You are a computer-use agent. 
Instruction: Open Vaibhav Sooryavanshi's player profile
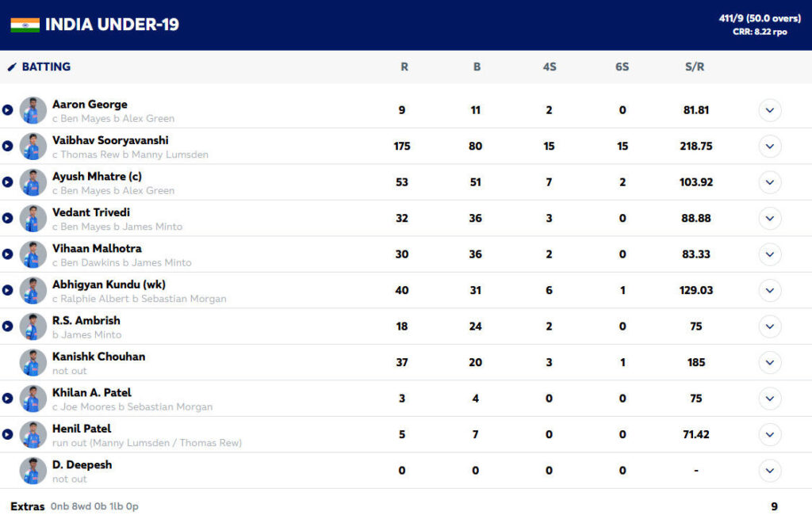point(110,140)
